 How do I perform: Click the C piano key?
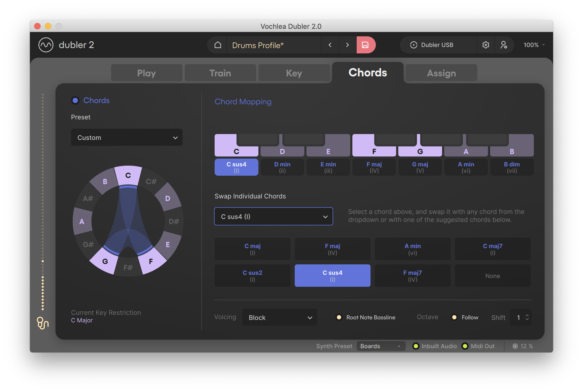tap(236, 151)
